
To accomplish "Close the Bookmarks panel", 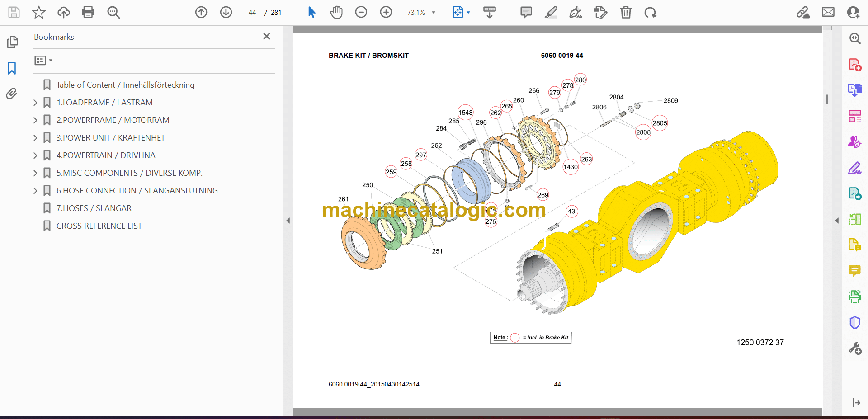I will pos(267,36).
